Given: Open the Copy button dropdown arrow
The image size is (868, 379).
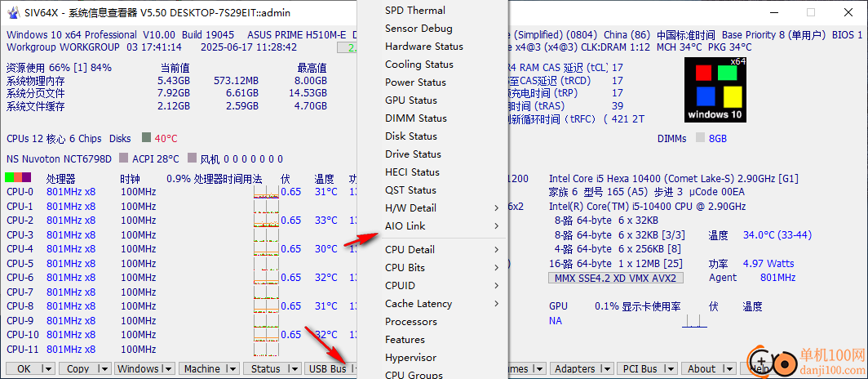Looking at the screenshot, I should click(x=104, y=368).
